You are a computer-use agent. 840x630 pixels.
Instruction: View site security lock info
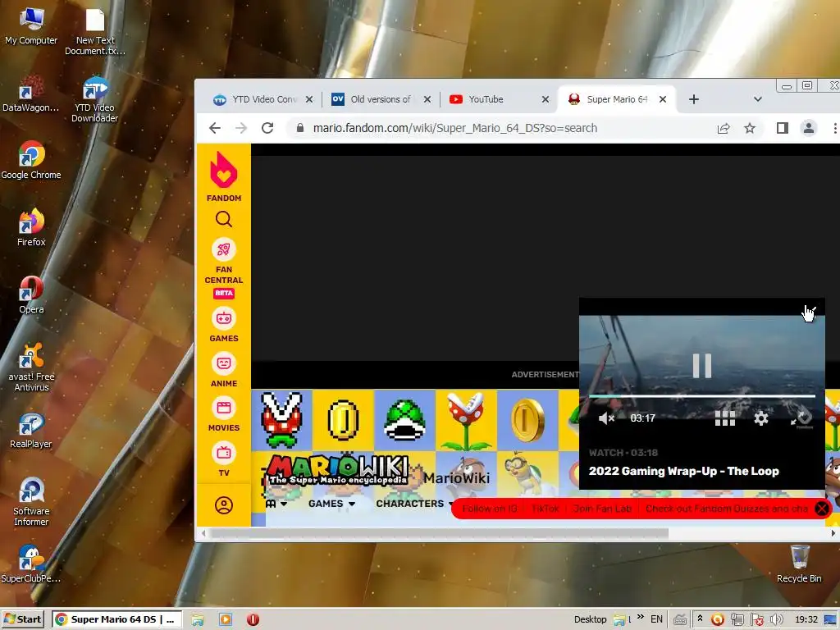coord(300,128)
